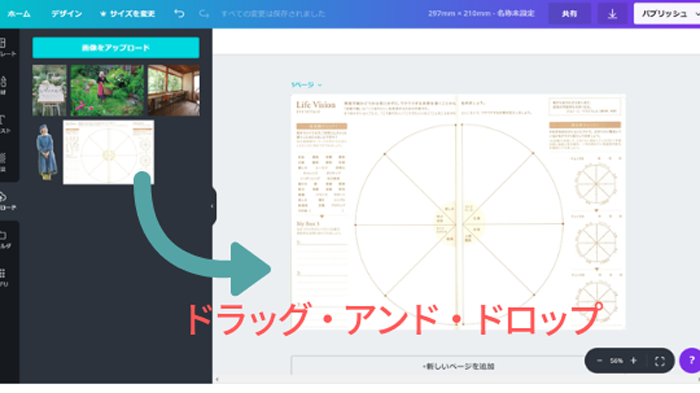Open the デザイン menu
Image resolution: width=700 pixels, height=393 pixels.
pos(67,14)
